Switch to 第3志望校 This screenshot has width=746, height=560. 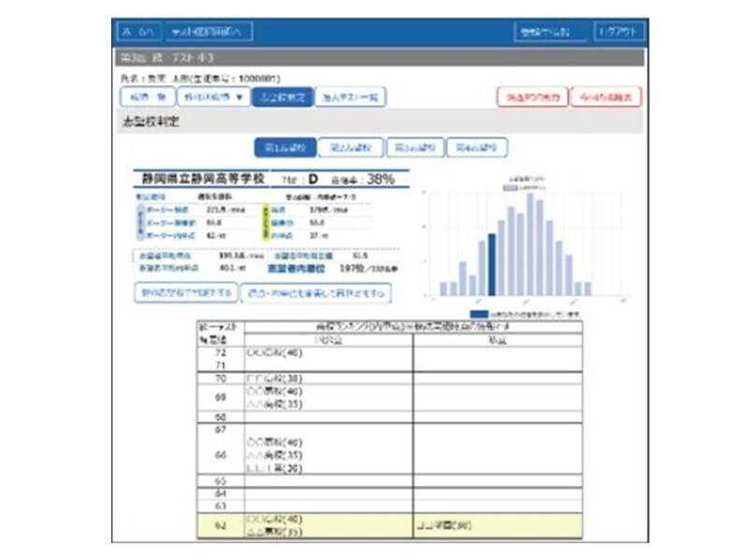411,148
